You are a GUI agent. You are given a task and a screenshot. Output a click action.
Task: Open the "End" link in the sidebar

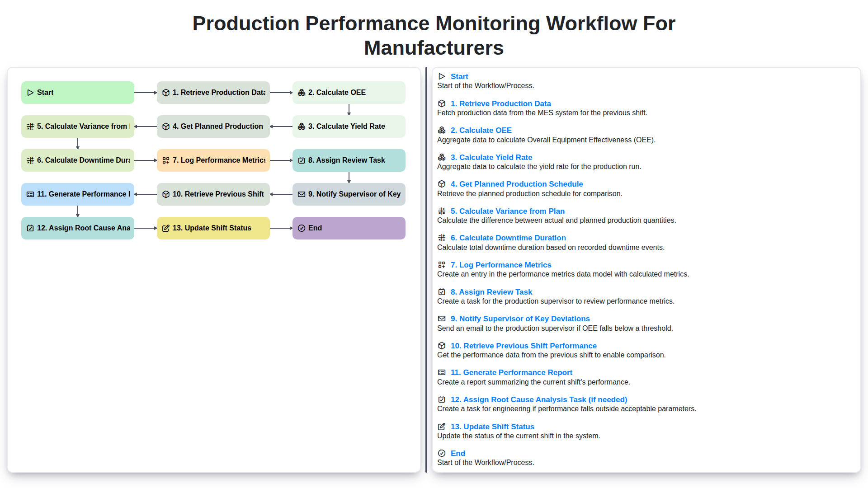pos(458,453)
